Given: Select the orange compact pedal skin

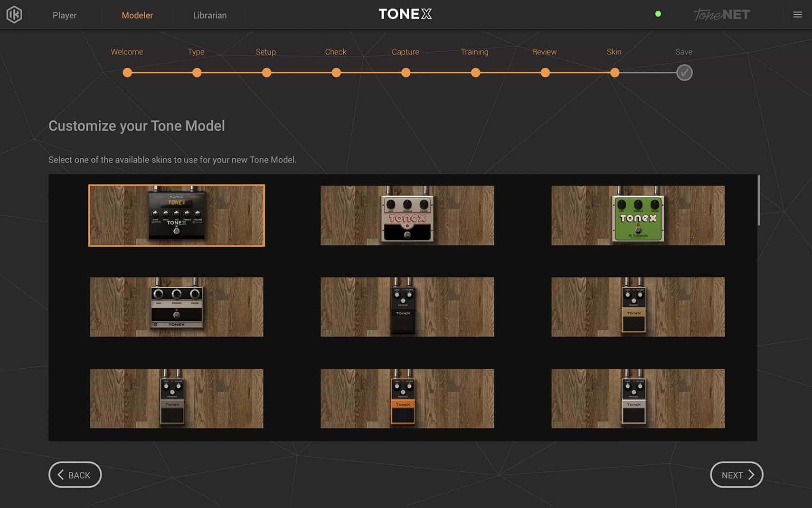Looking at the screenshot, I should click(x=407, y=398).
